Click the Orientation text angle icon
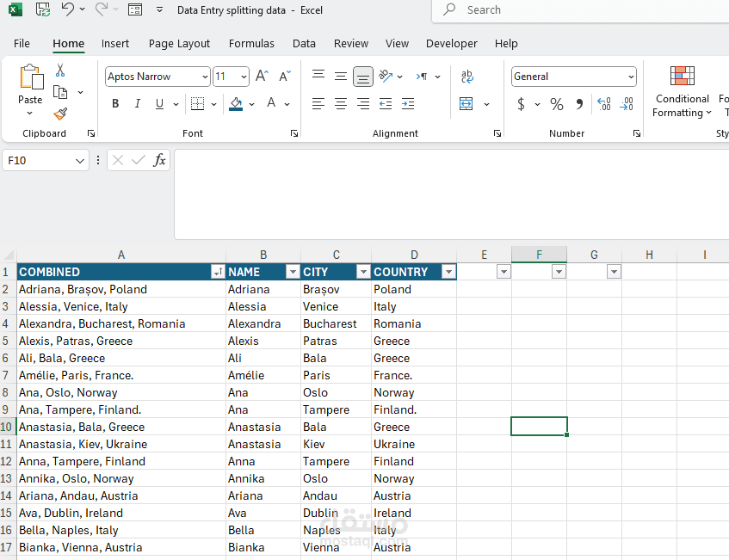This screenshot has height=560, width=729. [386, 76]
